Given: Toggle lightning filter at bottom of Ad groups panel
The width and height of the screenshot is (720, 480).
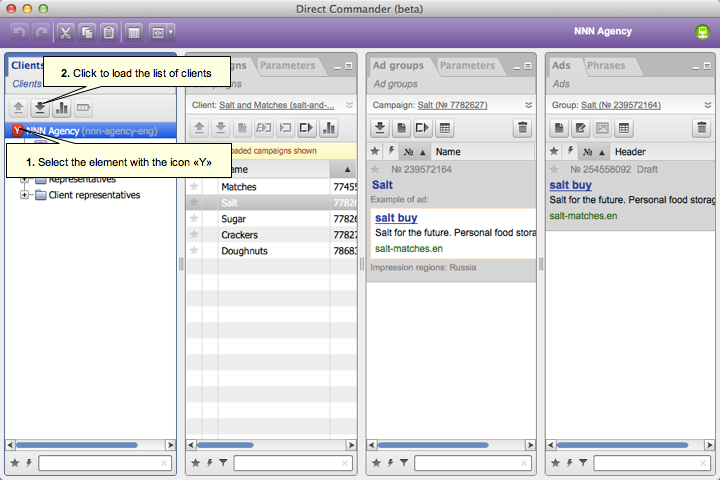Looking at the screenshot, I should click(390, 463).
